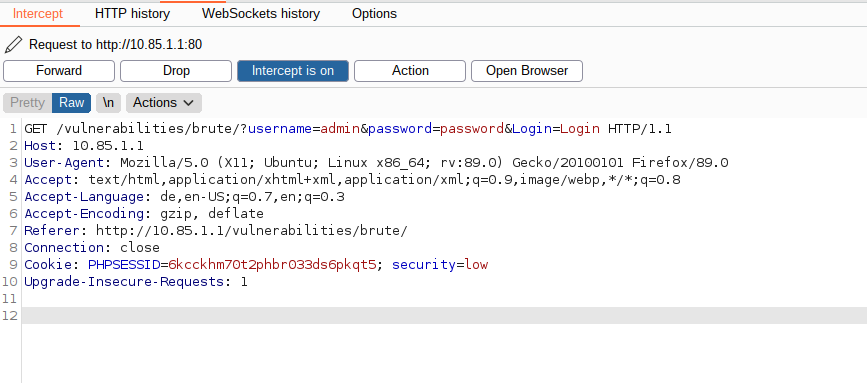Open the Options tab
Image resolution: width=867 pixels, height=383 pixels.
pyautogui.click(x=374, y=14)
